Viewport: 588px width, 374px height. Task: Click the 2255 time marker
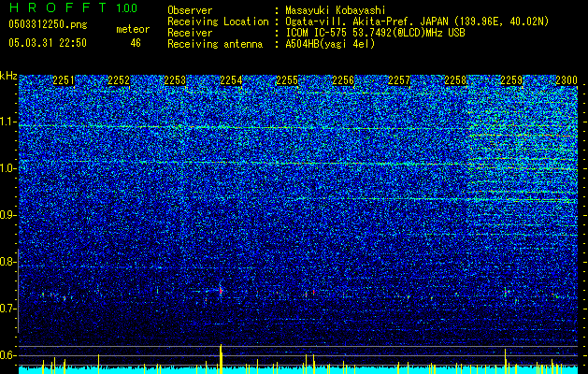(287, 80)
